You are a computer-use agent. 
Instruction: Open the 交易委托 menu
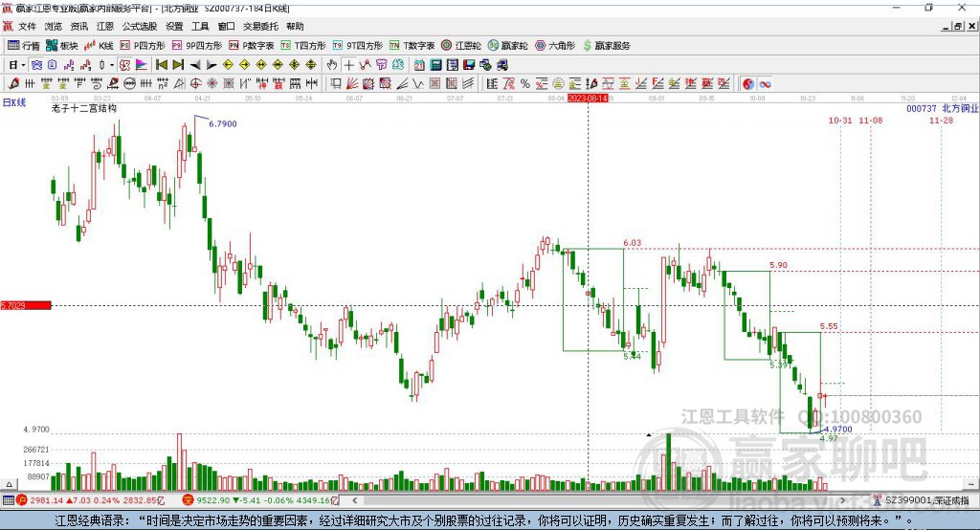point(260,27)
